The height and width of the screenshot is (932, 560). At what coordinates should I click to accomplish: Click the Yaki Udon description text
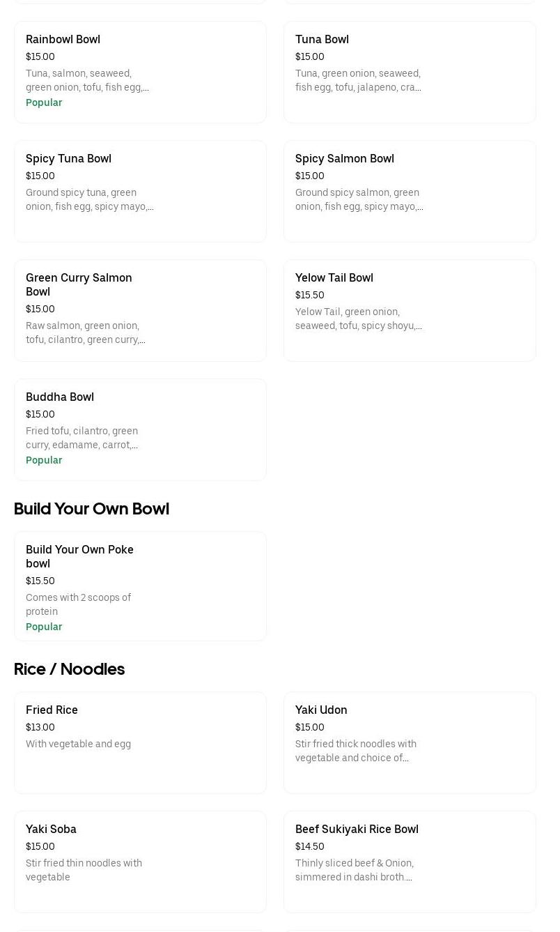click(x=355, y=751)
